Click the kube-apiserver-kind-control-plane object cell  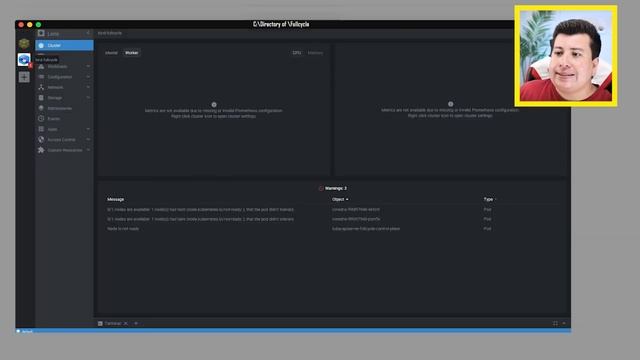coord(366,229)
